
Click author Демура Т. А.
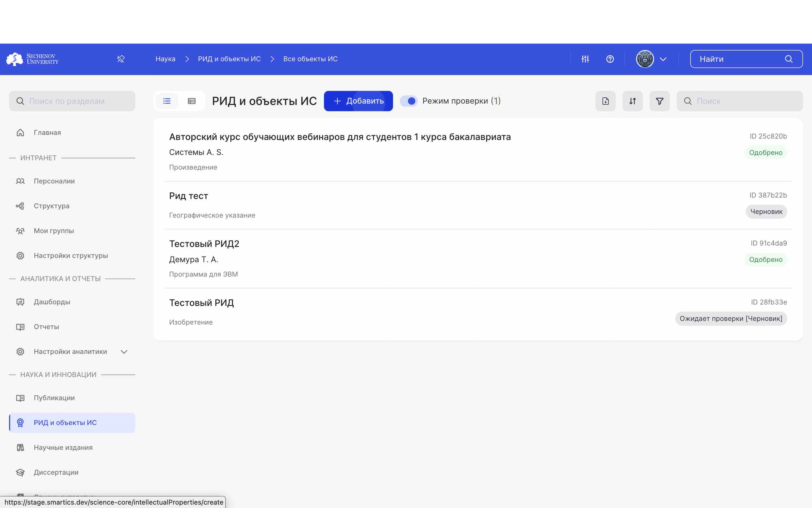click(194, 259)
